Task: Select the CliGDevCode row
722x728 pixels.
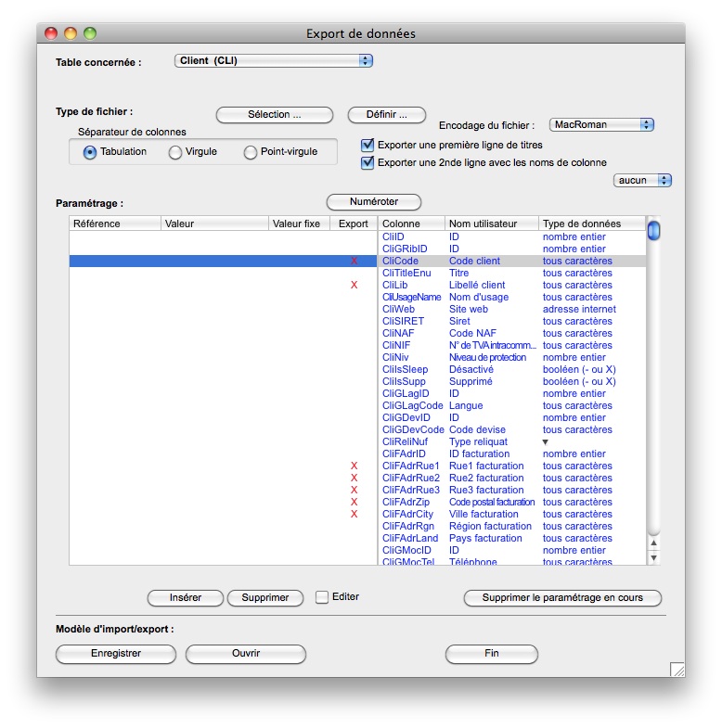Action: (357, 430)
